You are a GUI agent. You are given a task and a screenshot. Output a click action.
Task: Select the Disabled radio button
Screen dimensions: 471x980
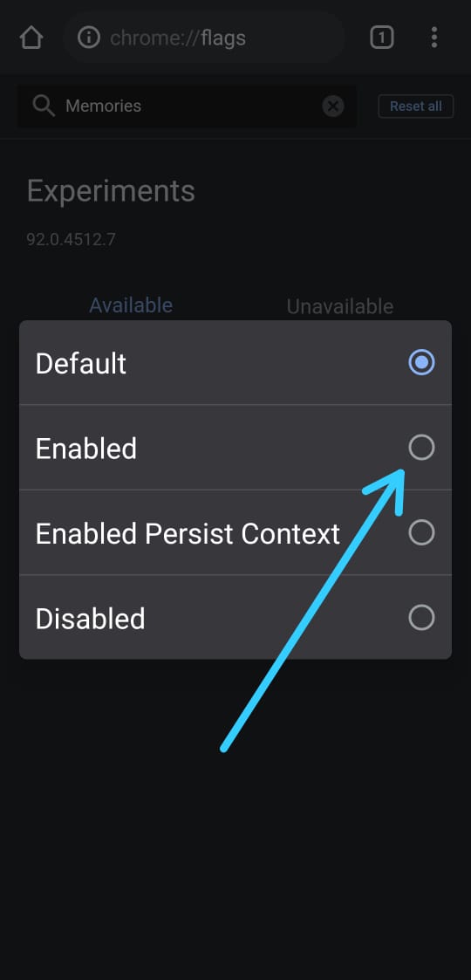421,618
